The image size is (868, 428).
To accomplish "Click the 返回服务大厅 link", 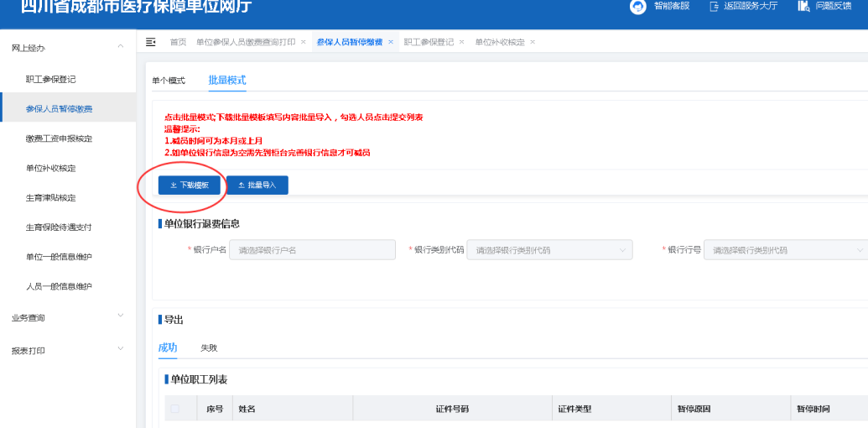I will click(750, 7).
